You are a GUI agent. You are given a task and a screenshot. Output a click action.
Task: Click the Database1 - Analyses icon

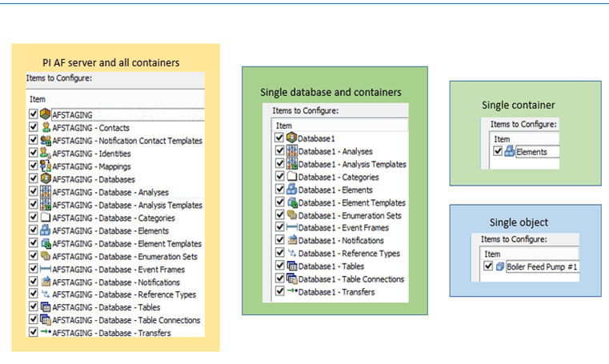[291, 150]
